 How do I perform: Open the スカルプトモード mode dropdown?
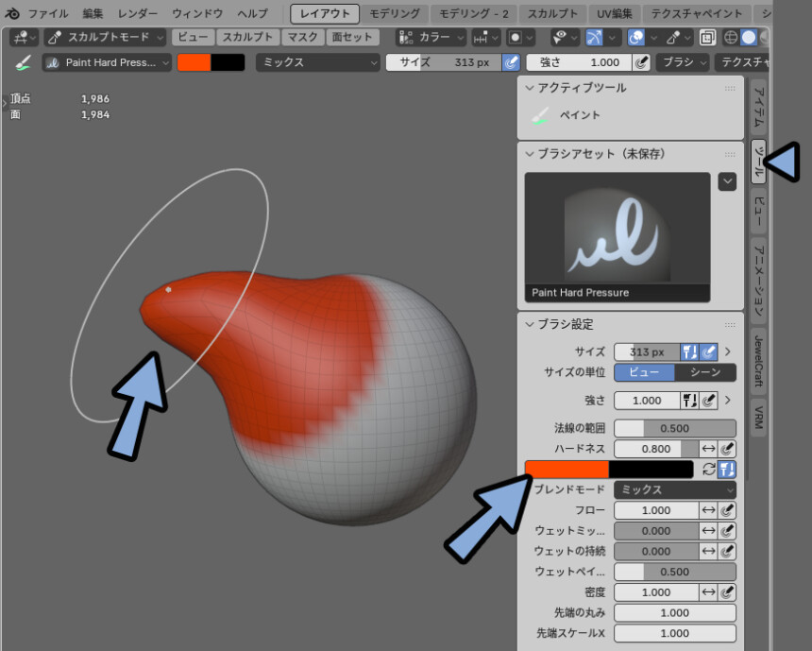point(104,38)
